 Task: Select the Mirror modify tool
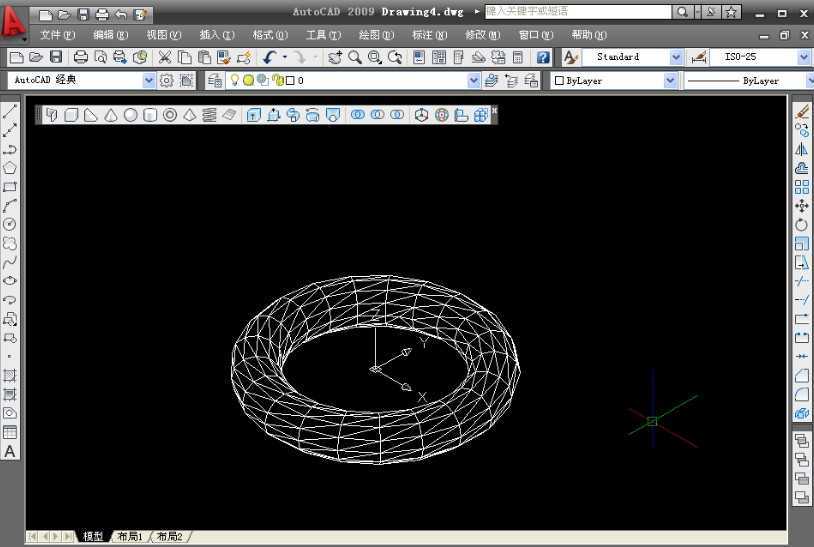802,149
